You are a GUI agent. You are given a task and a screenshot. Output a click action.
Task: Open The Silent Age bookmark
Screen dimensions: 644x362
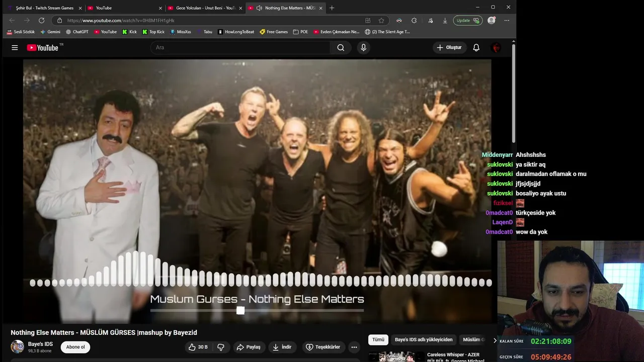click(387, 32)
